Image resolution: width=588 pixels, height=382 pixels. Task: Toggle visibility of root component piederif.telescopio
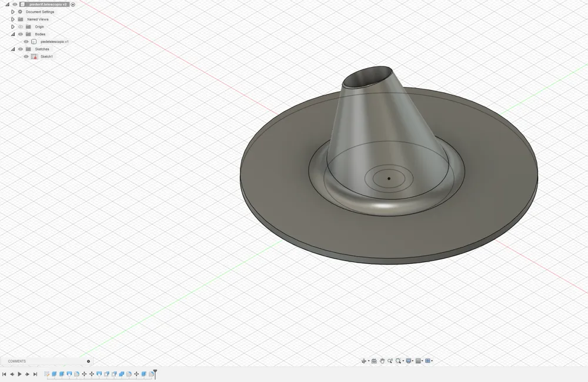pos(15,5)
